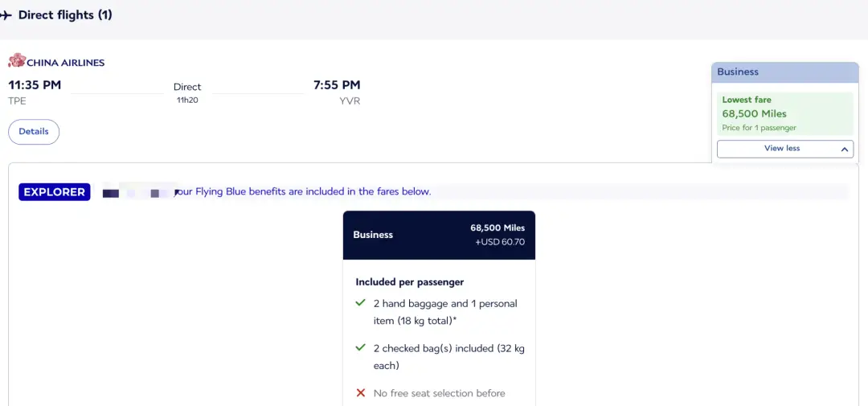868x406 pixels.
Task: Click the light blue Business cabin header
Action: click(784, 72)
